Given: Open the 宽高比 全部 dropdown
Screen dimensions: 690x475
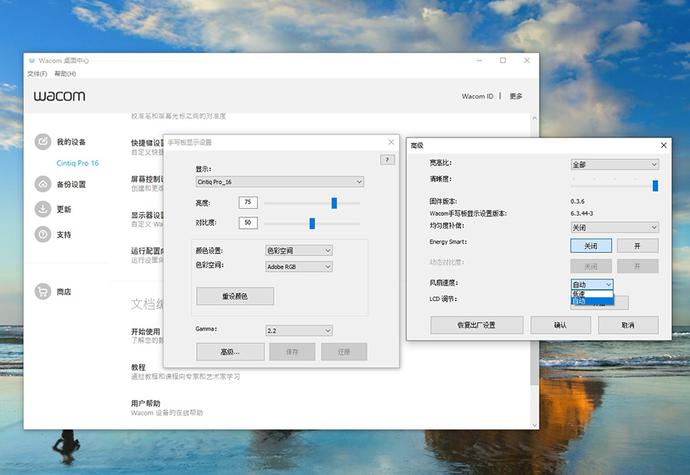Looking at the screenshot, I should coord(614,164).
